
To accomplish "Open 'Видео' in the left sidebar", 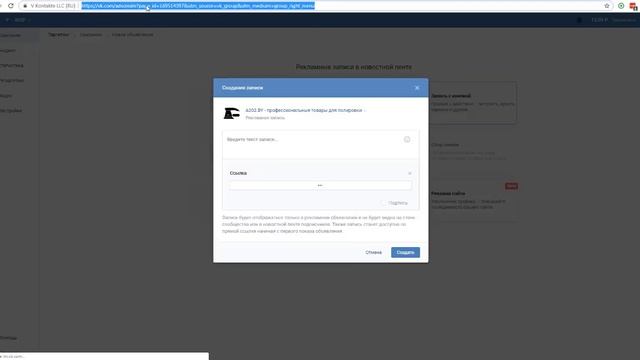I will tap(6, 96).
